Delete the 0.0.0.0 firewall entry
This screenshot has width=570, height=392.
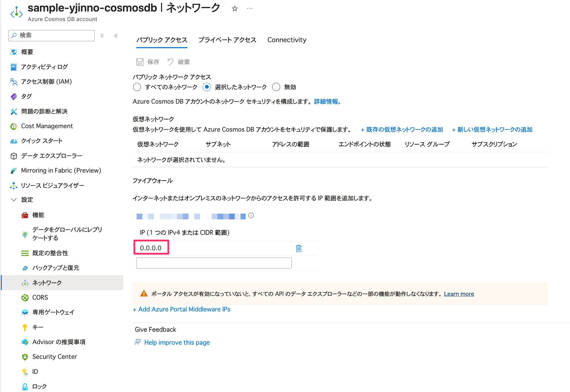(299, 248)
